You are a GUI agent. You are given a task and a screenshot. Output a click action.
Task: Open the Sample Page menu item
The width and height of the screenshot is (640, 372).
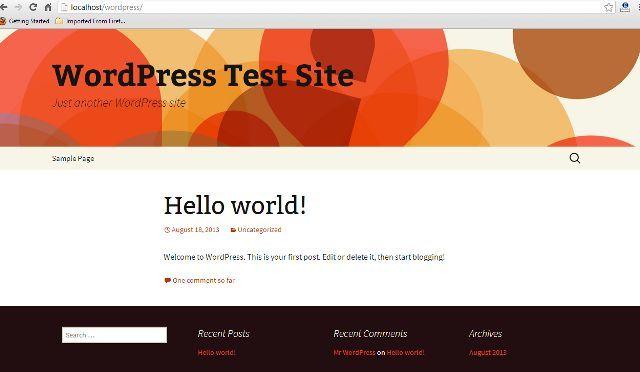pyautogui.click(x=73, y=158)
